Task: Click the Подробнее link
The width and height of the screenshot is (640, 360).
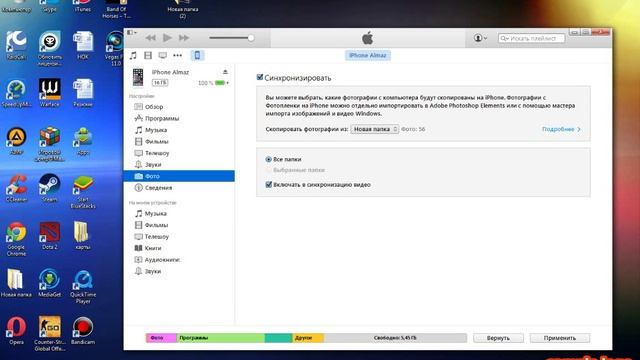Action: click(561, 129)
